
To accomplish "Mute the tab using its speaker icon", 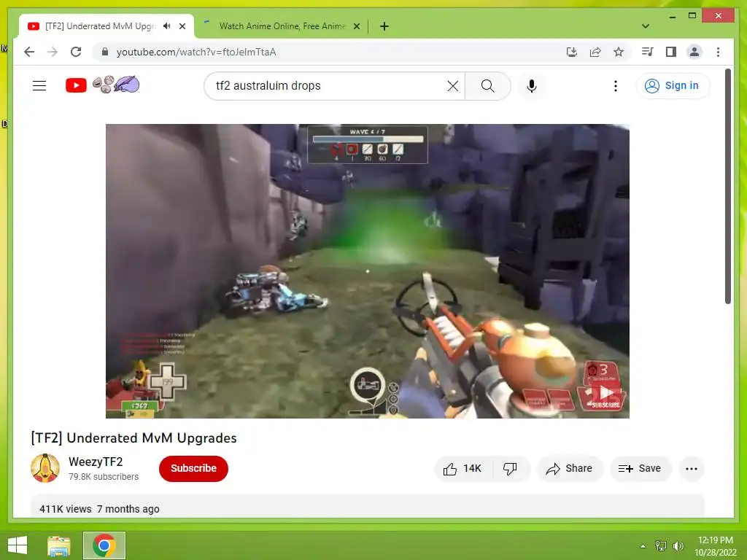I will 166,26.
